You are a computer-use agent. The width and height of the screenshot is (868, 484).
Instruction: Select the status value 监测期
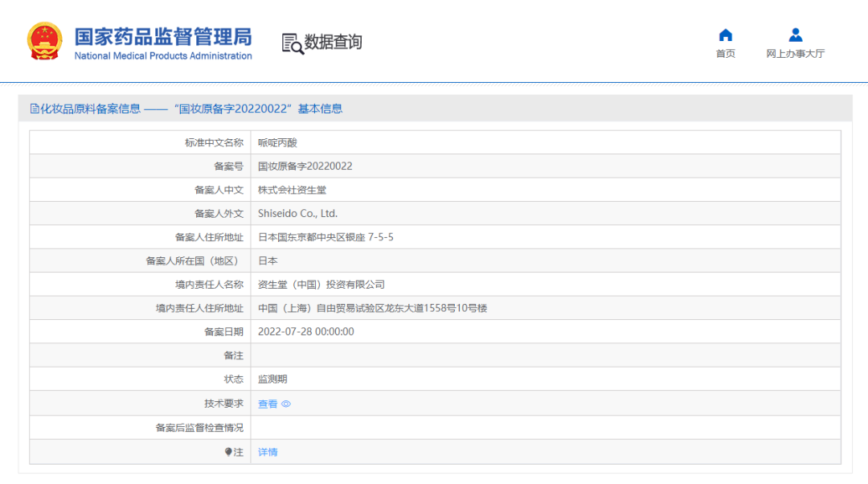pyautogui.click(x=273, y=379)
